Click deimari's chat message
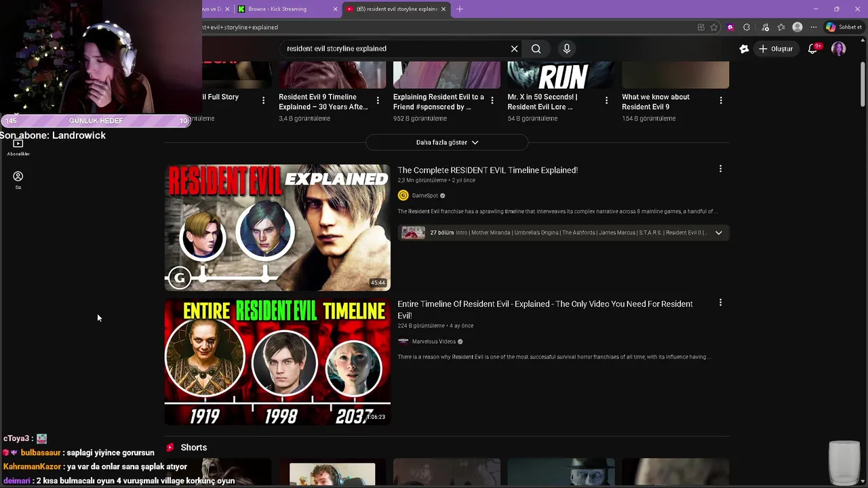The height and width of the screenshot is (488, 868). (119, 481)
